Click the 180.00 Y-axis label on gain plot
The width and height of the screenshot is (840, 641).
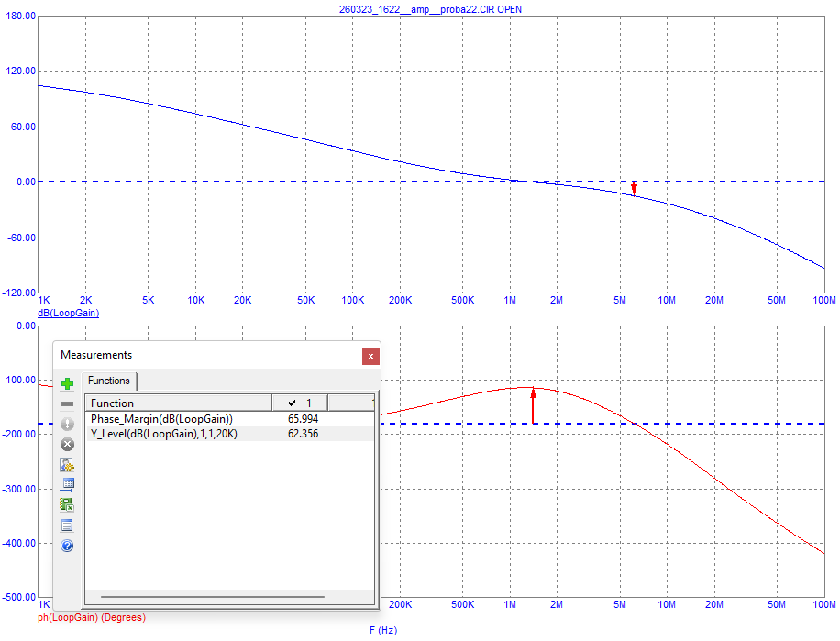(x=20, y=17)
